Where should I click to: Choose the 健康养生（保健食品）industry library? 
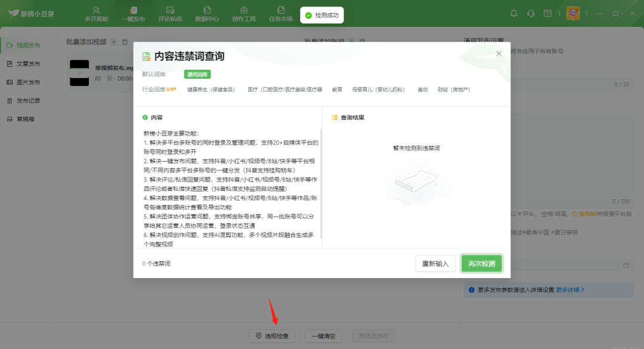[211, 89]
